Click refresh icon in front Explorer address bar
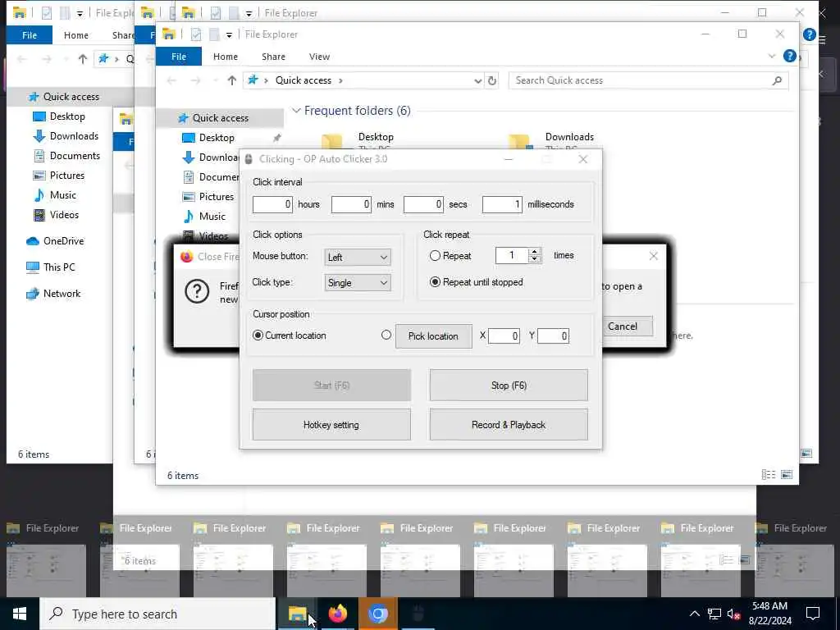 pyautogui.click(x=492, y=80)
